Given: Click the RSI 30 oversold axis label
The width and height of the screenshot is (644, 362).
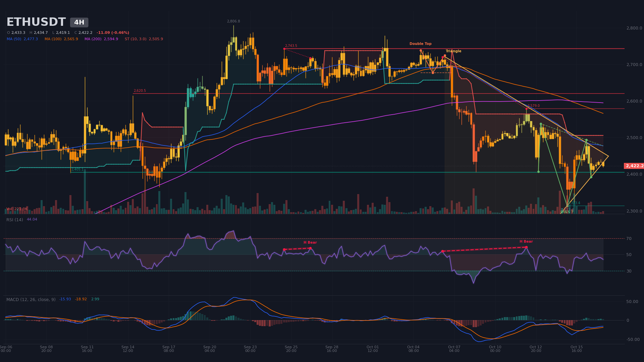Looking at the screenshot, I should [629, 271].
